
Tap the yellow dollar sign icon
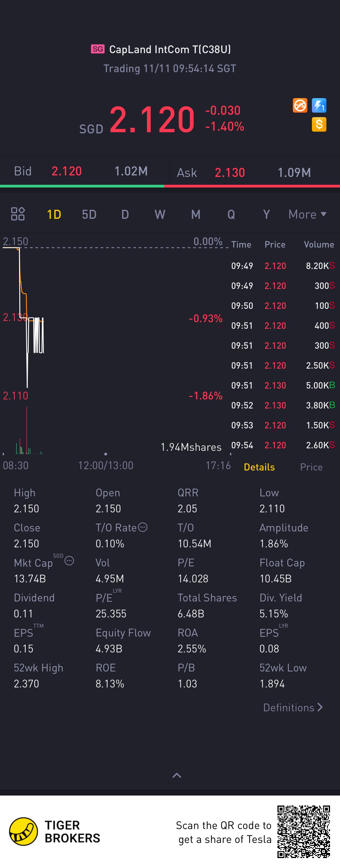click(x=319, y=124)
